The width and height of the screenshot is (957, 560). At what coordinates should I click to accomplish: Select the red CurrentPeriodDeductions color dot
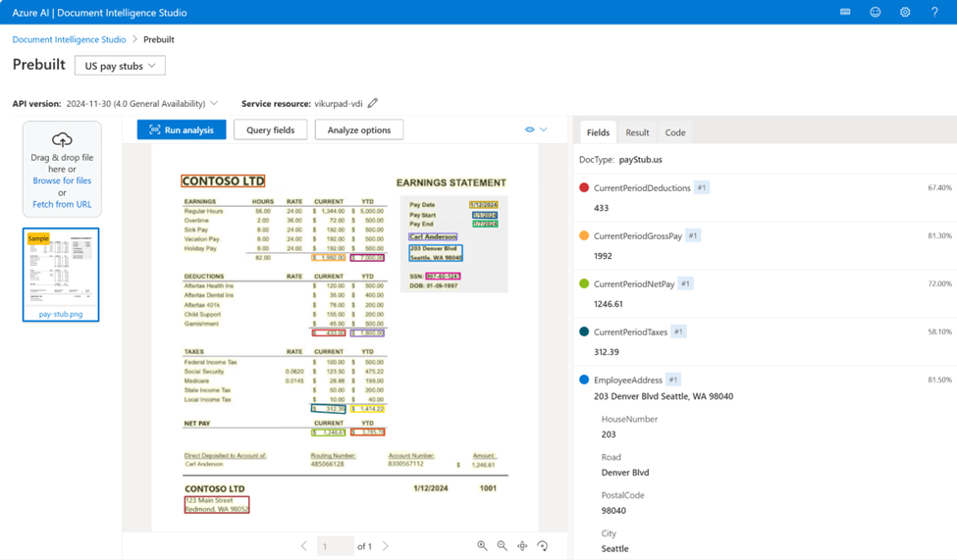click(584, 187)
